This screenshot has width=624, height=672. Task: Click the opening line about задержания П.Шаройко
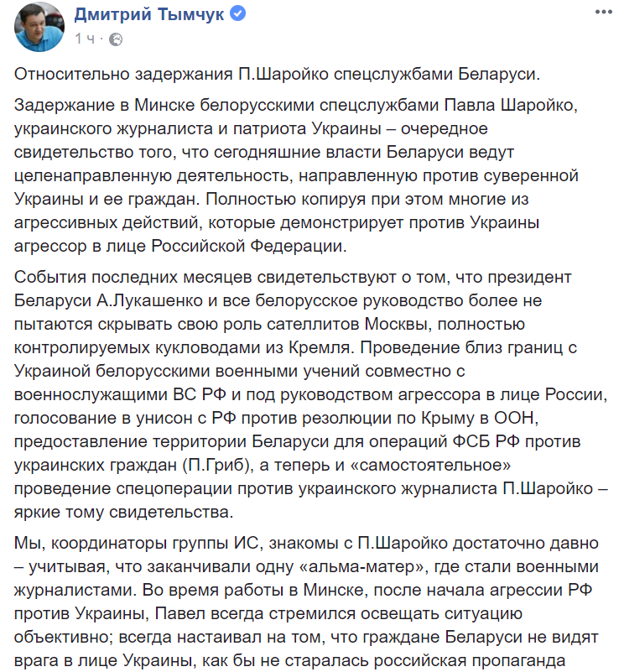[278, 73]
